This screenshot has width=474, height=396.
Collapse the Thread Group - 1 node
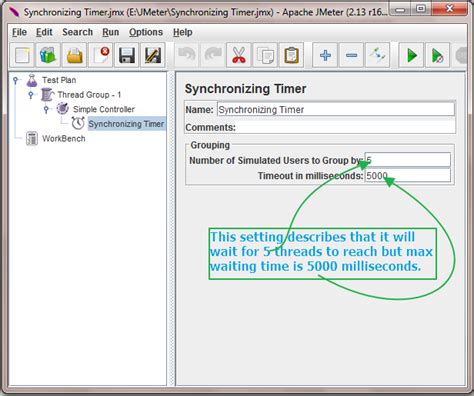[31, 95]
